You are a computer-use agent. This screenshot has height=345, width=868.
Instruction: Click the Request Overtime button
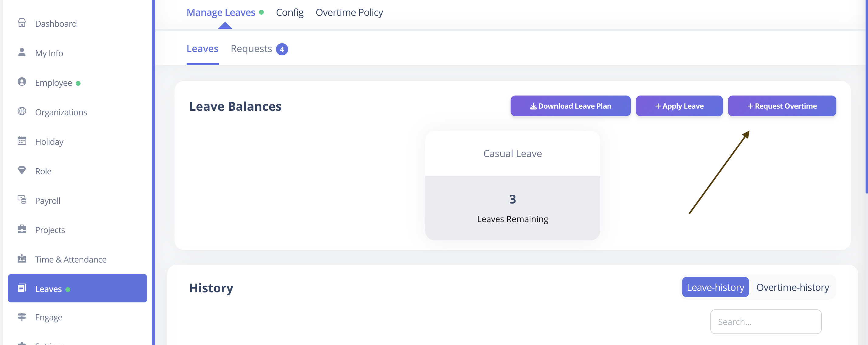tap(782, 106)
